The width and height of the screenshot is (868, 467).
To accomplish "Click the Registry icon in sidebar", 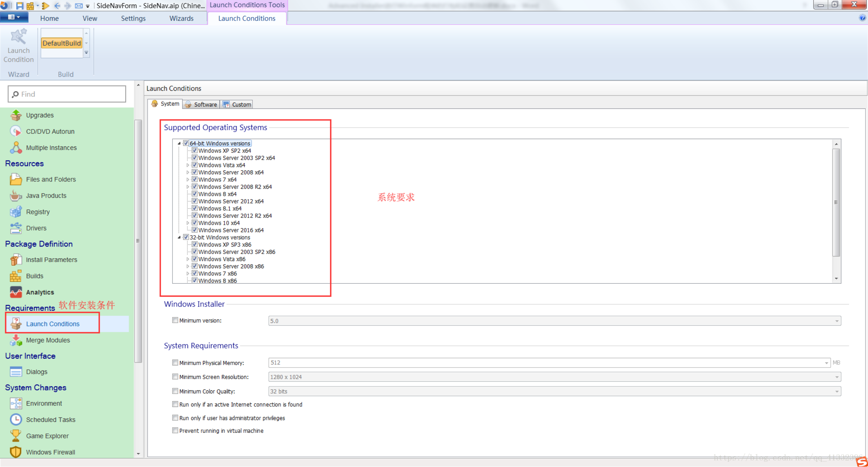I will pyautogui.click(x=16, y=212).
